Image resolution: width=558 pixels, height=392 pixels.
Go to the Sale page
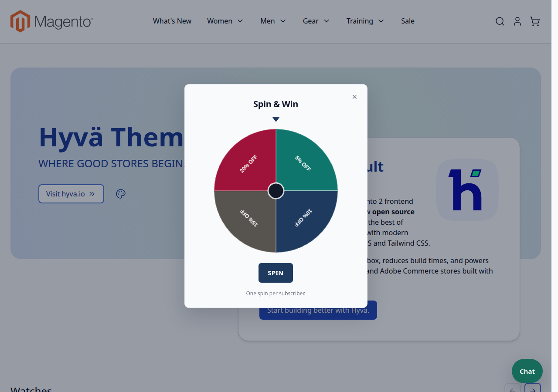pos(408,21)
